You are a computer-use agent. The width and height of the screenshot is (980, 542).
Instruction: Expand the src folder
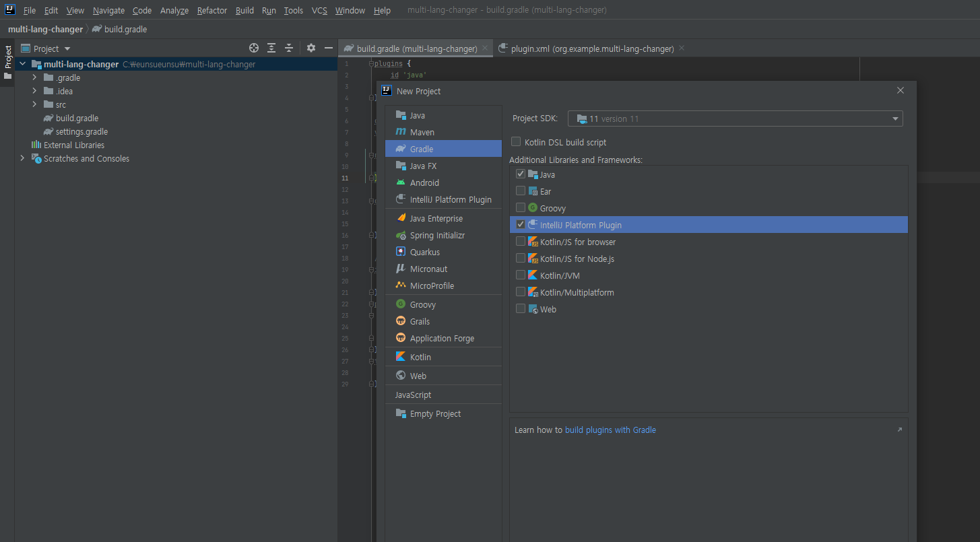click(x=34, y=104)
